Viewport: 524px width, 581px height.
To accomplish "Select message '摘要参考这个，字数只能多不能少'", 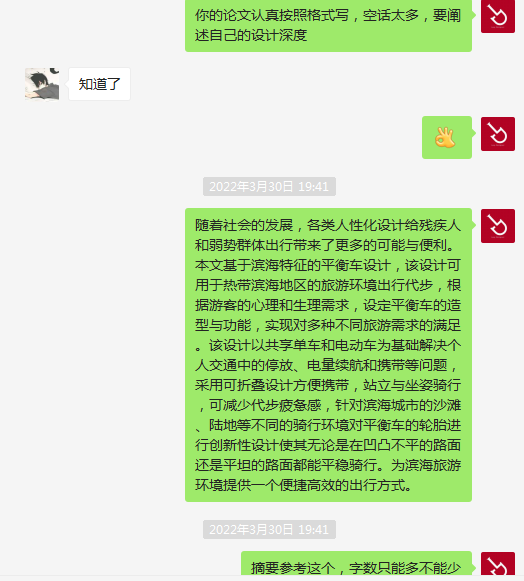I will [x=356, y=564].
